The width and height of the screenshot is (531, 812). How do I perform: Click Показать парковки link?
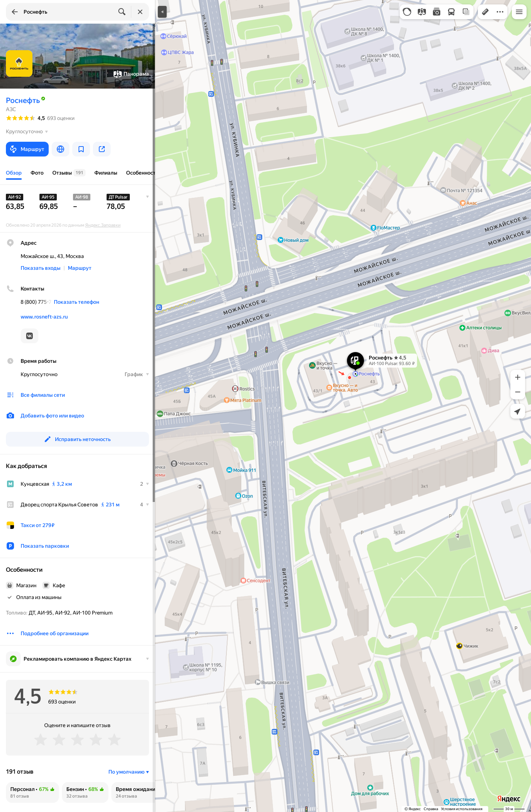point(45,546)
